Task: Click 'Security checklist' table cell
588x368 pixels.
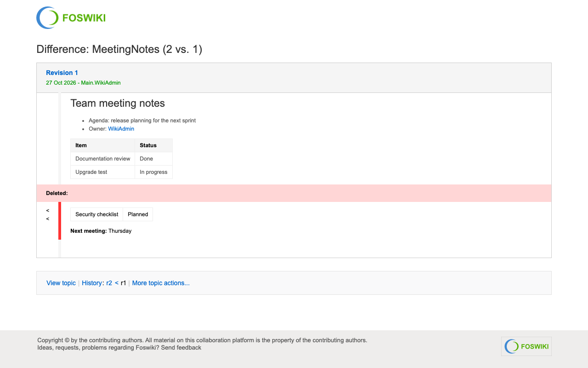Action: pyautogui.click(x=97, y=214)
